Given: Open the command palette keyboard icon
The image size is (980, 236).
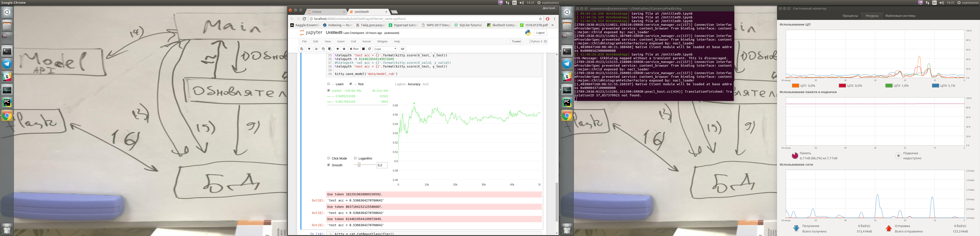Looking at the screenshot, I should point(402,49).
